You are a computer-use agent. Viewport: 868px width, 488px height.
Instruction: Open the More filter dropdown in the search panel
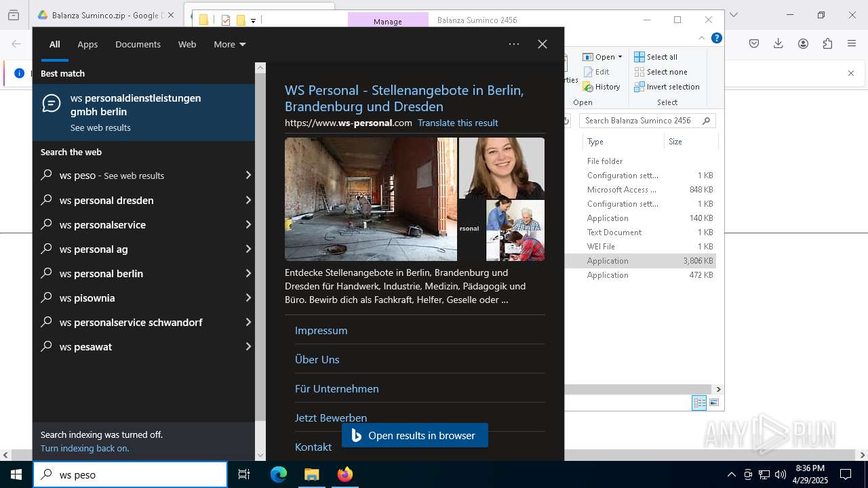(x=230, y=44)
